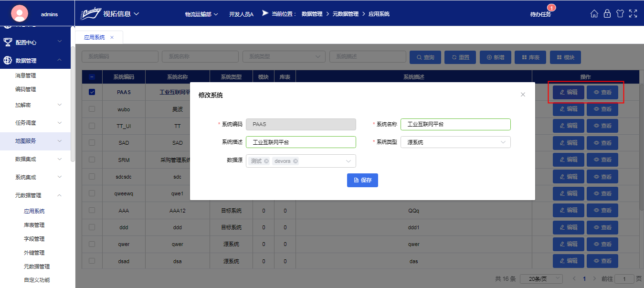
Task: Click the 开发人员A user label
Action: pos(241,14)
